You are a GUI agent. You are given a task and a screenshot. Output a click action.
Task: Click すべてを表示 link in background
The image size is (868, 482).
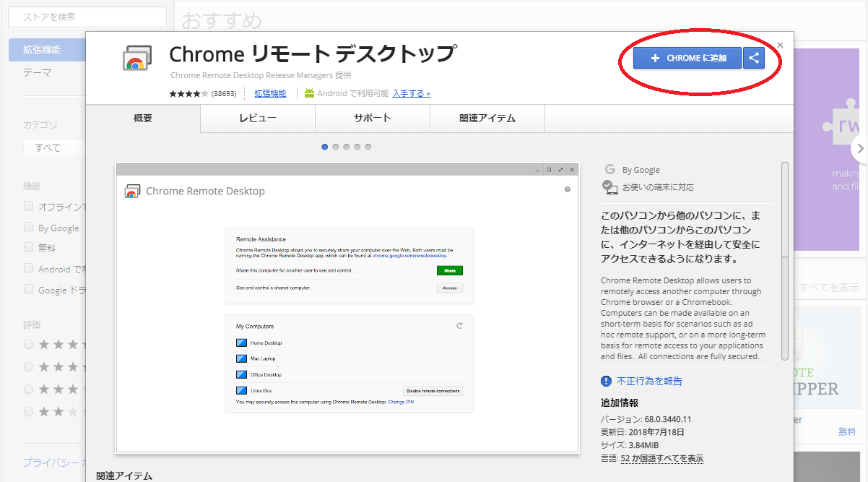pyautogui.click(x=829, y=288)
